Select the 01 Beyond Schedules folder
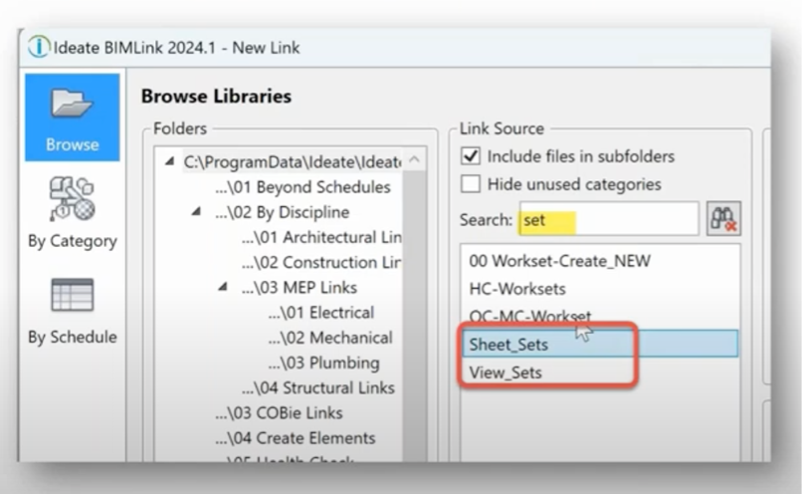 click(x=303, y=187)
